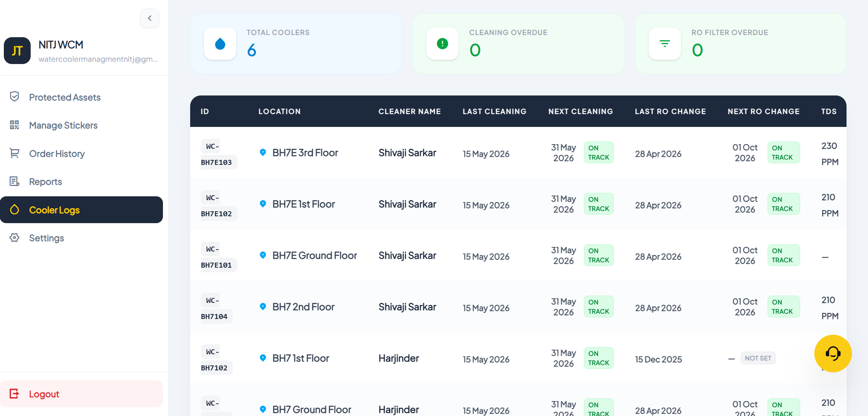Click the TDS column header
This screenshot has width=868, height=416.
point(829,111)
